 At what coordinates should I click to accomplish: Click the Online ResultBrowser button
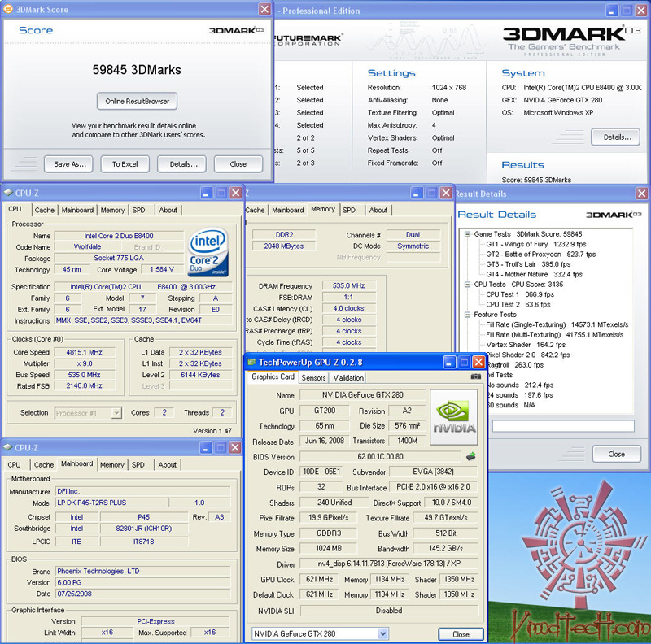[137, 102]
